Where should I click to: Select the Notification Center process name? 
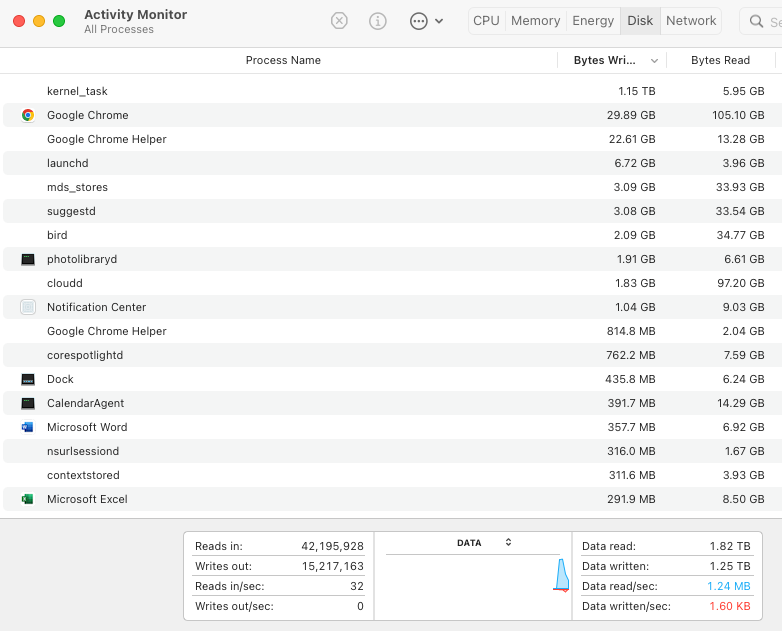(x=97, y=307)
